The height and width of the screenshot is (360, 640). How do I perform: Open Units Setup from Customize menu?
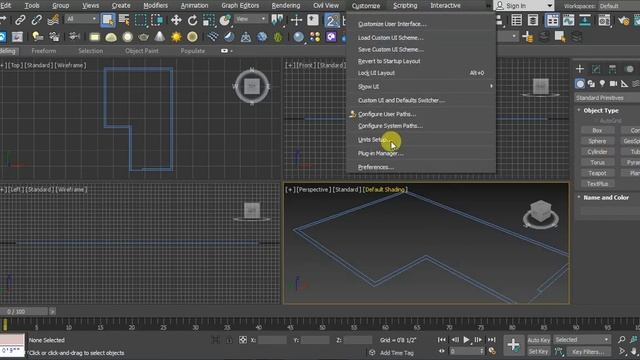(x=422, y=140)
